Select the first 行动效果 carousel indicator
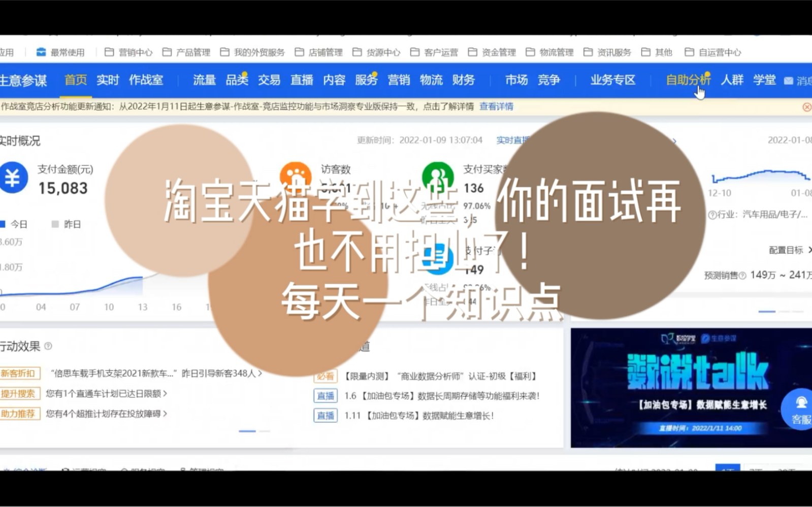 [247, 431]
